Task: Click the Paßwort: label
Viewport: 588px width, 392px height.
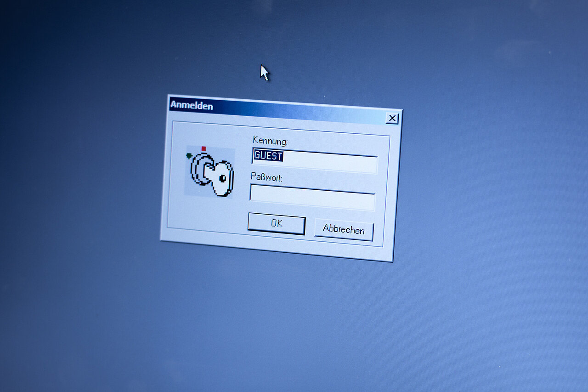Action: (266, 177)
